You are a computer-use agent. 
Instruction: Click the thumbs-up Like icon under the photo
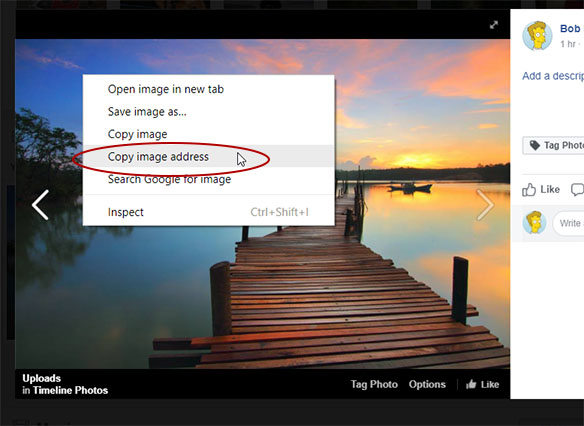click(x=471, y=384)
